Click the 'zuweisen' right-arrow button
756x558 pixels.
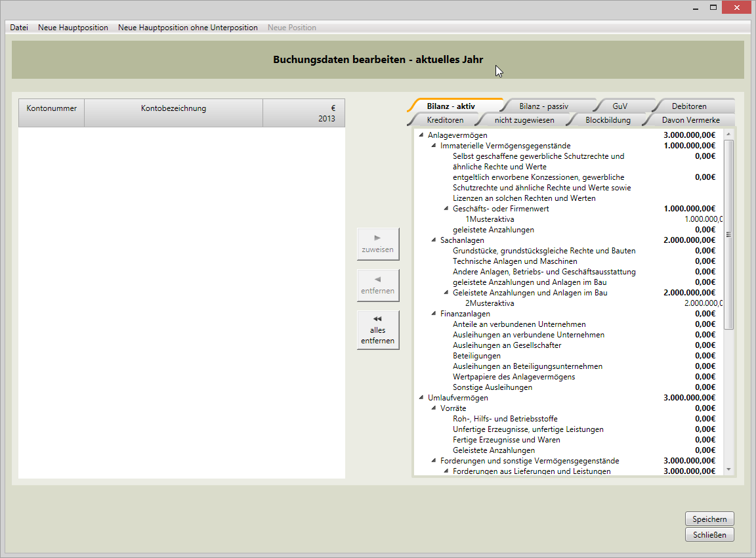coord(377,244)
